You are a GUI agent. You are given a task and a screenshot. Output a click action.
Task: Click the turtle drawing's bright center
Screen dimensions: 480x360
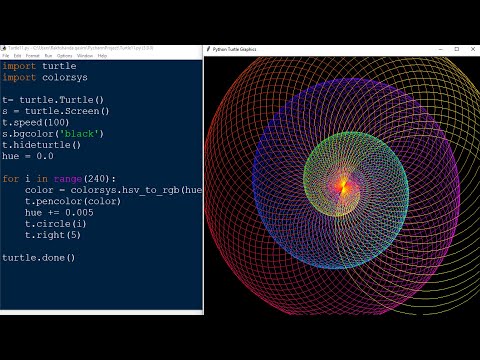[343, 186]
